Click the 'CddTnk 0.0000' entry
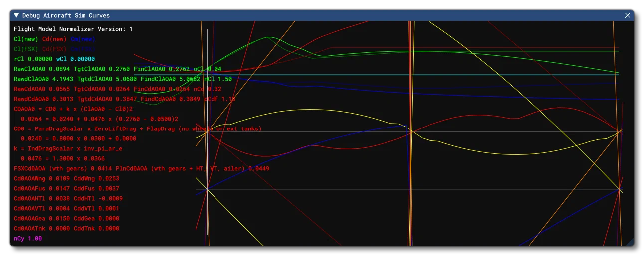644x256 pixels. click(97, 228)
